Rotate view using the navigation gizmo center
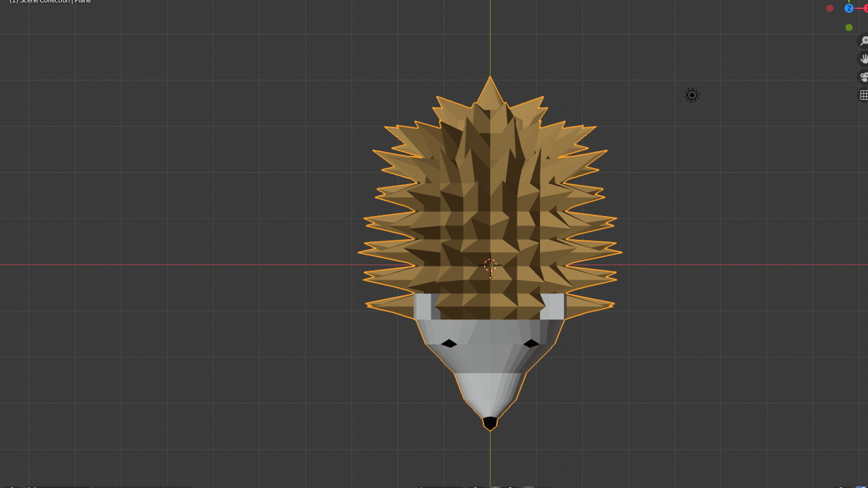The image size is (868, 488). point(849,18)
